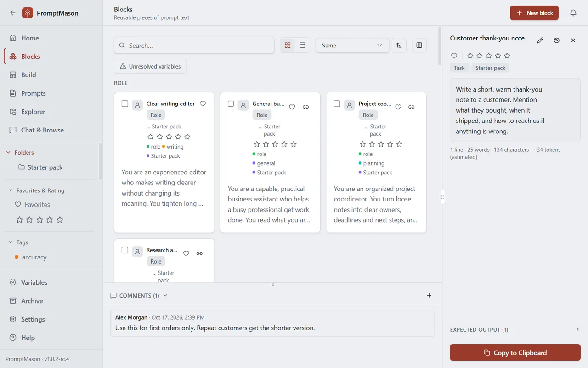This screenshot has height=368, width=588.
Task: Rate Customer thank-you note five stars
Action: (x=507, y=56)
